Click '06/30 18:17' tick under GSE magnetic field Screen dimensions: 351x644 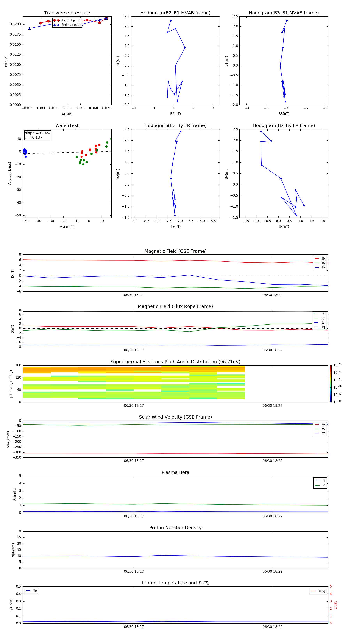(x=134, y=295)
